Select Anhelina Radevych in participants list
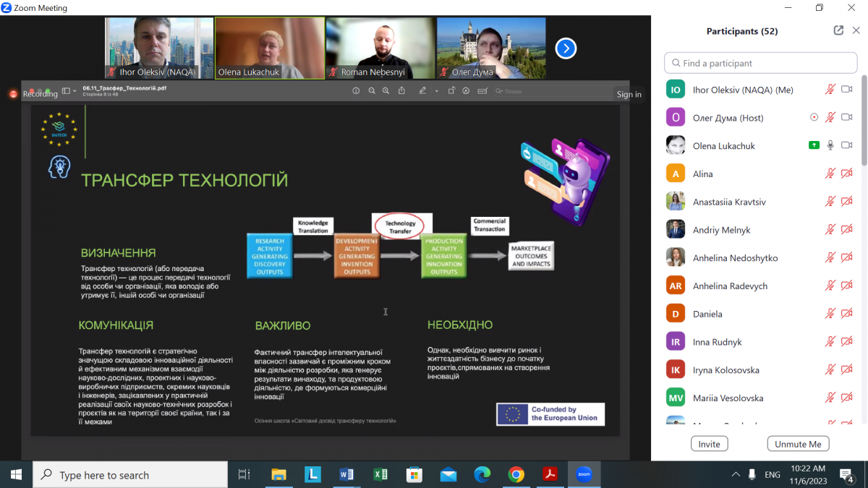868x488 pixels. tap(730, 286)
